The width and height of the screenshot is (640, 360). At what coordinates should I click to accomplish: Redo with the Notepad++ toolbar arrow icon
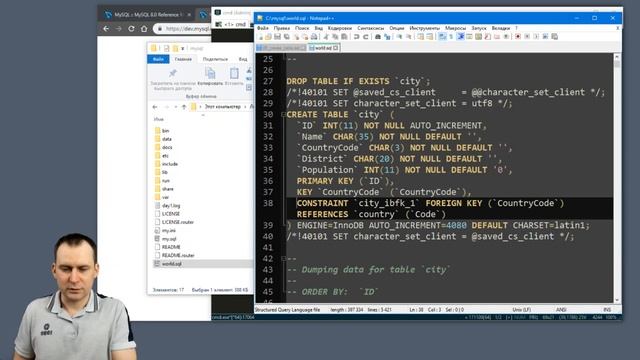click(x=366, y=37)
